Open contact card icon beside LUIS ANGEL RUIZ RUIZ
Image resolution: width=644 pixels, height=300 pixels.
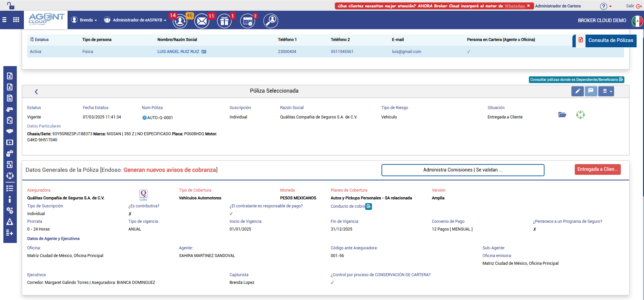tap(204, 52)
